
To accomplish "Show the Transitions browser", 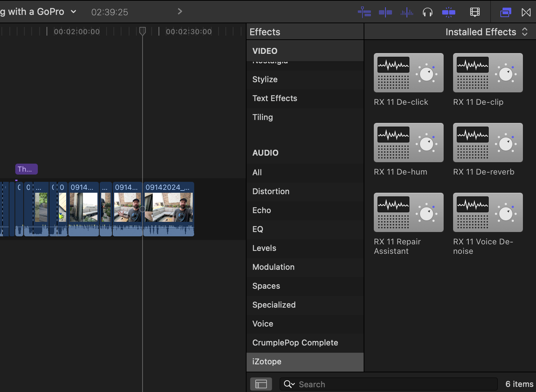I will 526,12.
